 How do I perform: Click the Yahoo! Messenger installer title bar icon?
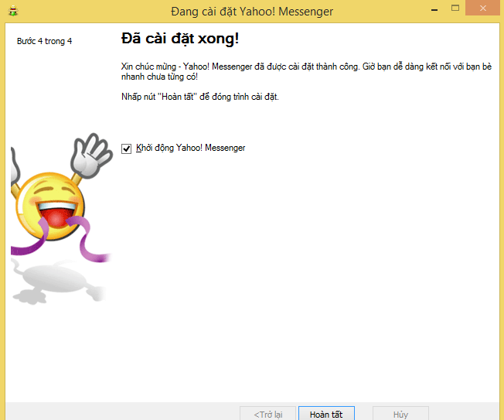point(13,11)
